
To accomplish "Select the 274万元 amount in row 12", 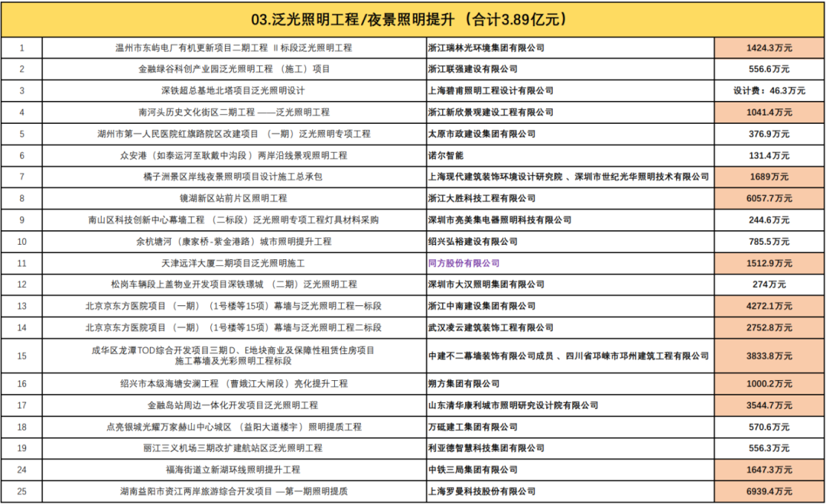I will (767, 284).
